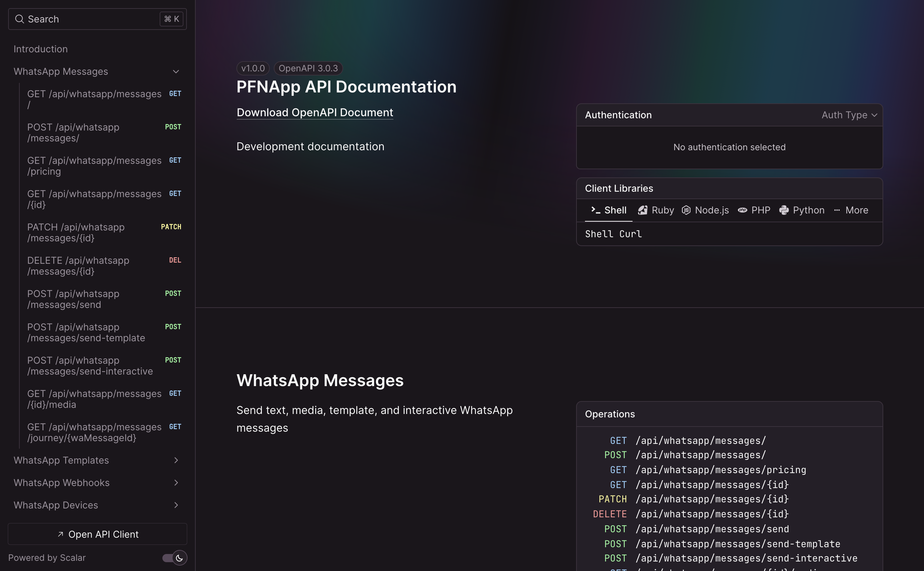This screenshot has width=924, height=571.
Task: Click the search magnifier icon
Action: [x=19, y=19]
